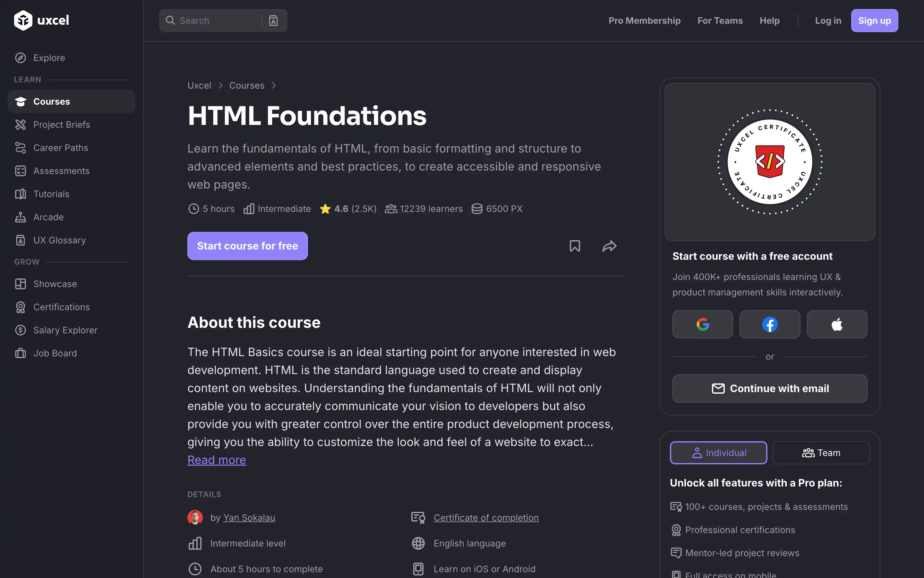The width and height of the screenshot is (924, 578).
Task: Click 100+ courses, projects & assessments
Action: tap(766, 506)
